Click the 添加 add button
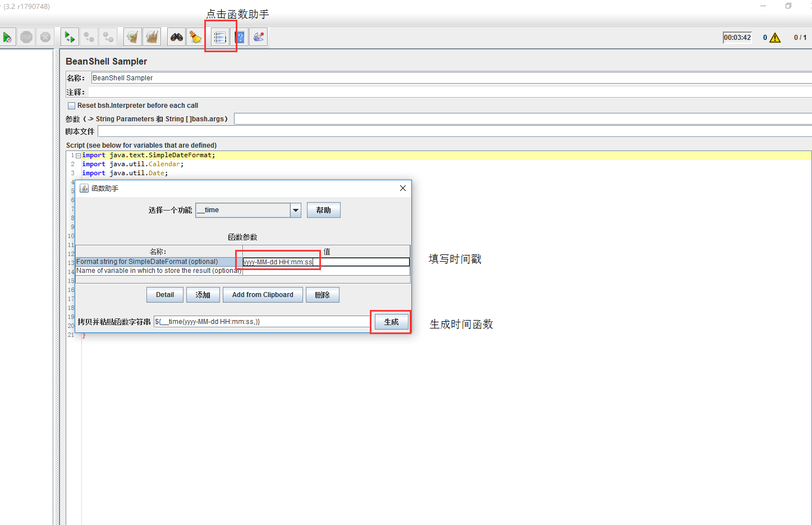The image size is (812, 525). (x=203, y=295)
